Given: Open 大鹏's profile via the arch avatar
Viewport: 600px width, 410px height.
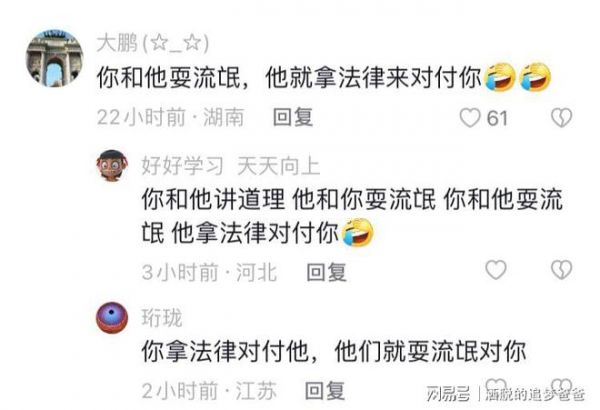Looking at the screenshot, I should click(54, 59).
